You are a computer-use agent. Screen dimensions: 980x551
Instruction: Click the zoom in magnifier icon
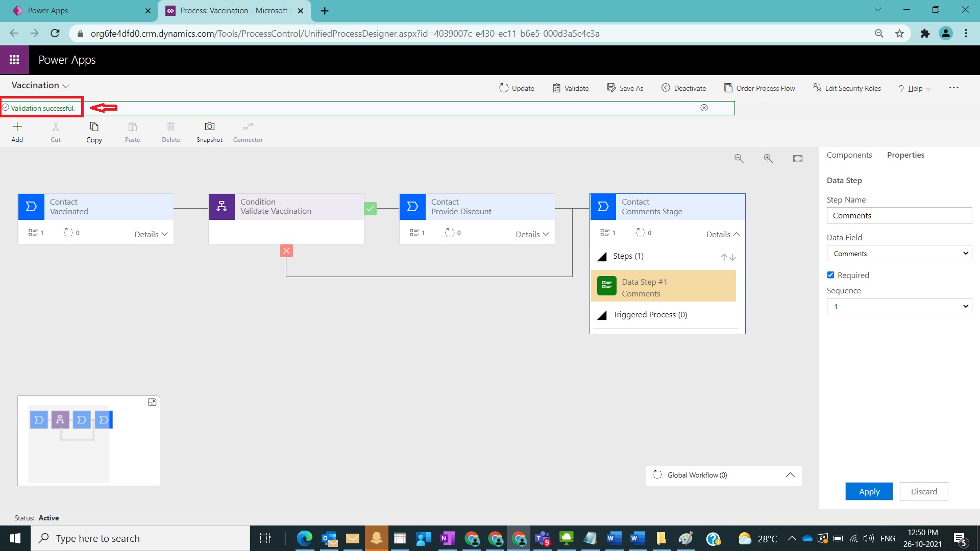[768, 158]
